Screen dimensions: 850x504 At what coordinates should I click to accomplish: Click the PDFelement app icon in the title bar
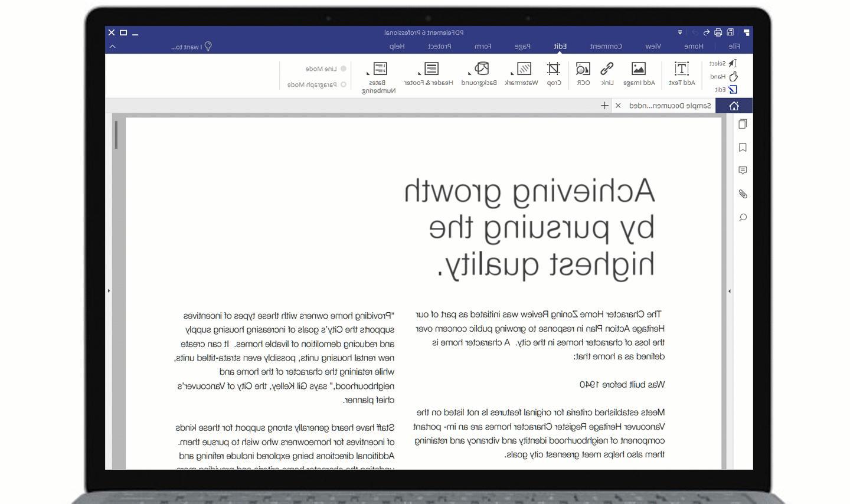(x=746, y=32)
